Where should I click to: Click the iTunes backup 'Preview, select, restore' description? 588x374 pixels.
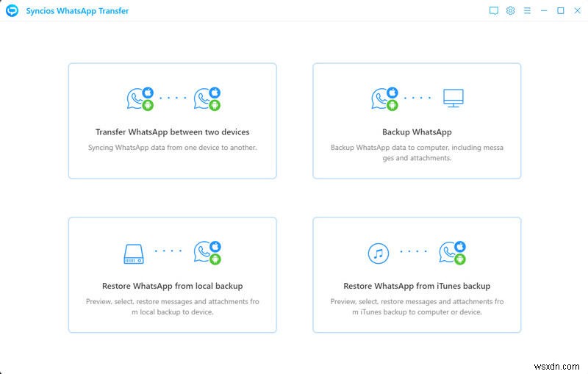tap(417, 306)
